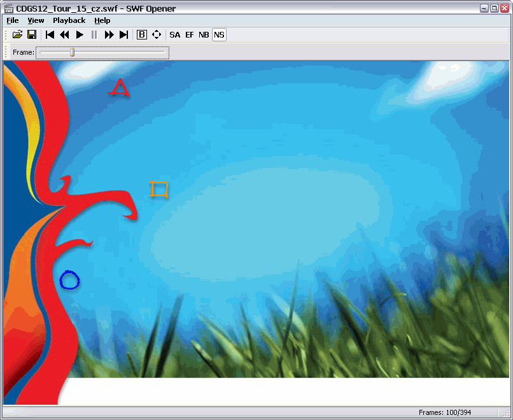Close the SWF Opener window
The height and width of the screenshot is (420, 513).
point(505,8)
